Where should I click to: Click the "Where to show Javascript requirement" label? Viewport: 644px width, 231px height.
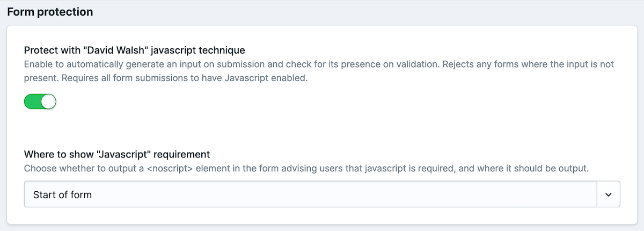[x=117, y=155]
